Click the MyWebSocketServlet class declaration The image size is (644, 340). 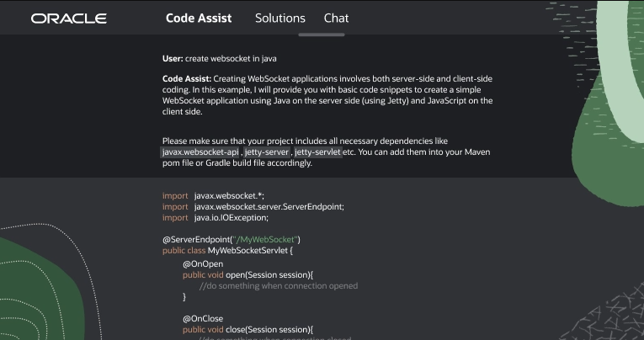coord(227,251)
